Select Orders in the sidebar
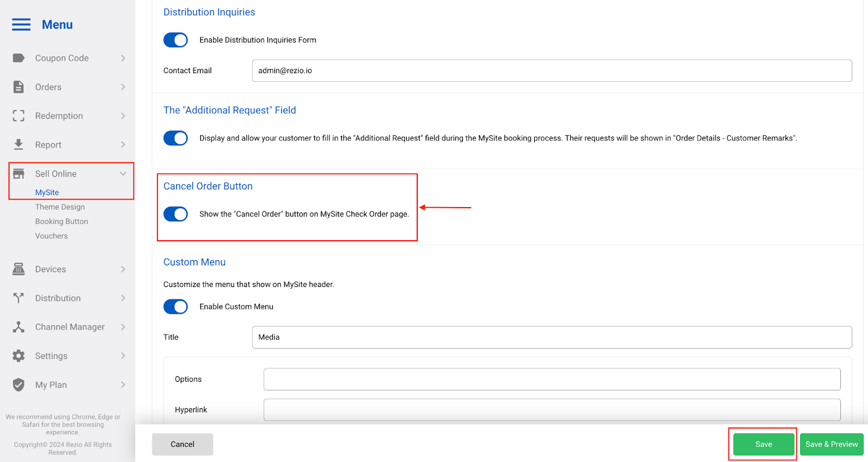The image size is (868, 462). tap(48, 87)
